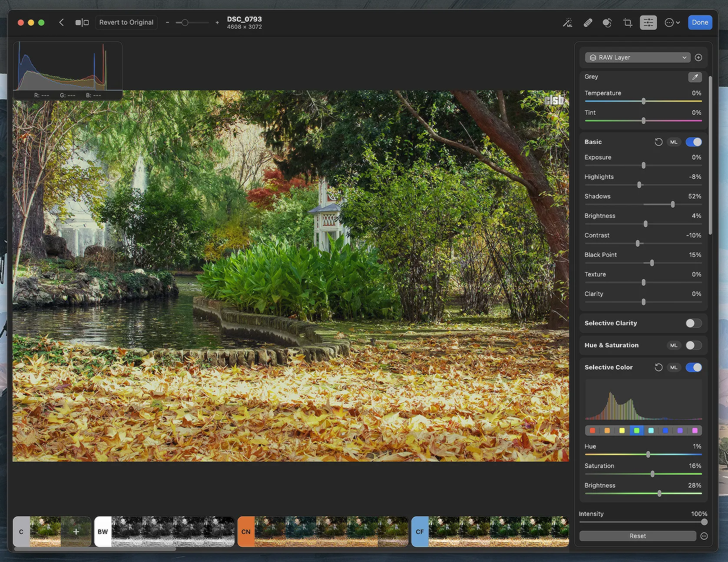Viewport: 728px width, 562px height.
Task: Click the ML Enhance magic wand icon
Action: tap(568, 23)
